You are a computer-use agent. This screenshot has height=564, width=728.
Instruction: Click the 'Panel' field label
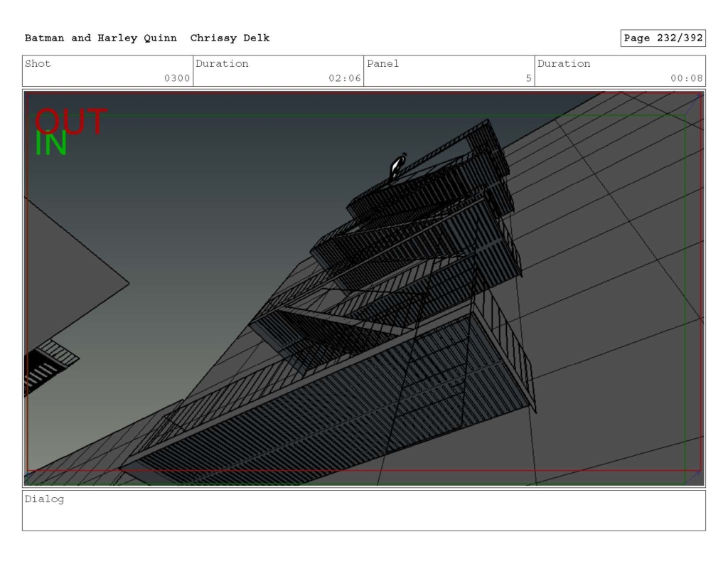(382, 63)
